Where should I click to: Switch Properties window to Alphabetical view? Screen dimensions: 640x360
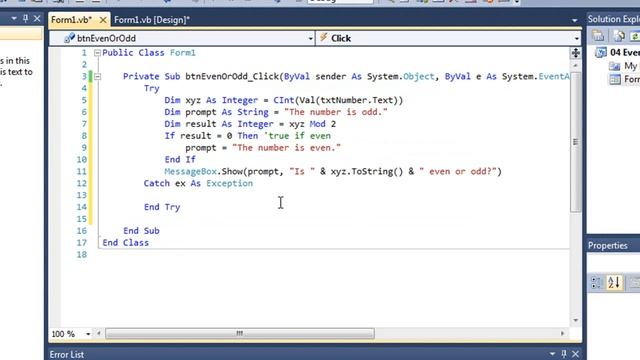click(x=614, y=282)
